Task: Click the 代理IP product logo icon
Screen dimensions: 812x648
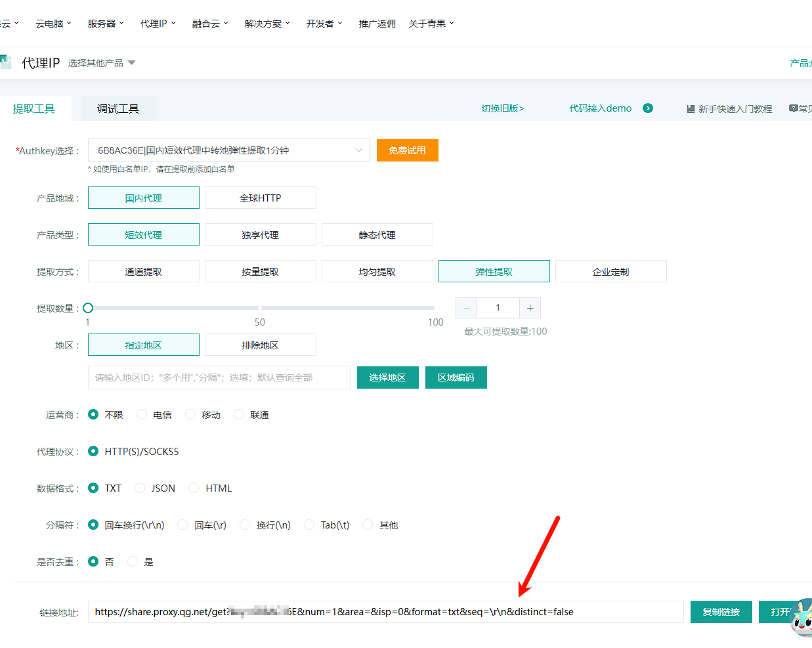Action: click(5, 62)
